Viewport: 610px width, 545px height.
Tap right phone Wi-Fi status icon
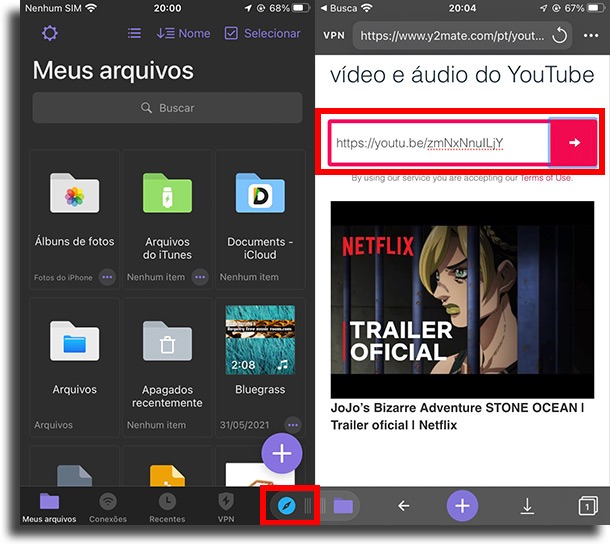click(366, 8)
